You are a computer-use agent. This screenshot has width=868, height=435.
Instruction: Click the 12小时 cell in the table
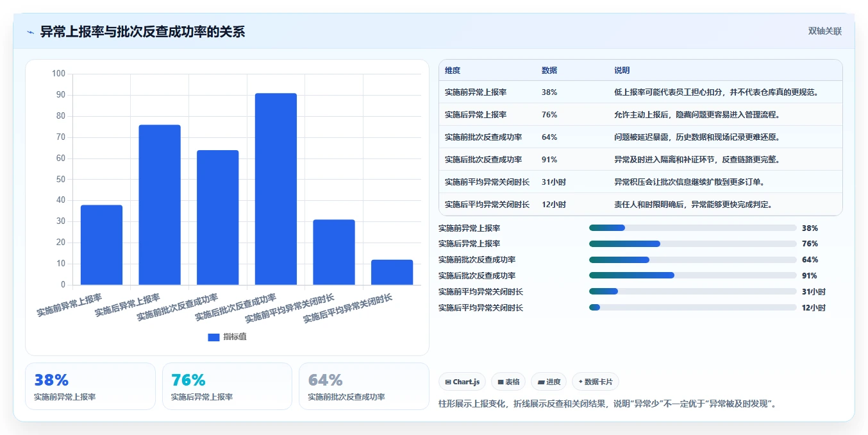pyautogui.click(x=554, y=205)
